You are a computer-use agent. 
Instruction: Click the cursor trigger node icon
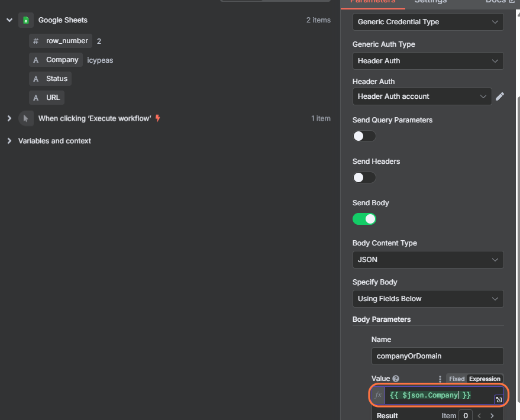pyautogui.click(x=26, y=118)
